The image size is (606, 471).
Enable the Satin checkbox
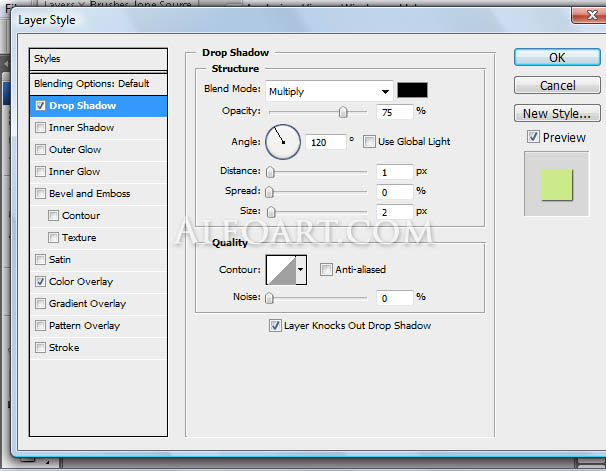point(41,259)
